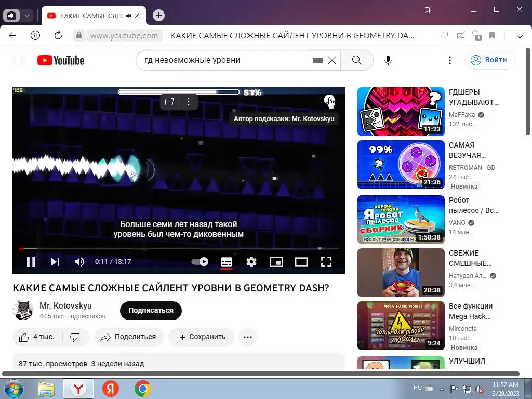Click the Поделиться share button
This screenshot has height=399, width=532.
pos(129,337)
